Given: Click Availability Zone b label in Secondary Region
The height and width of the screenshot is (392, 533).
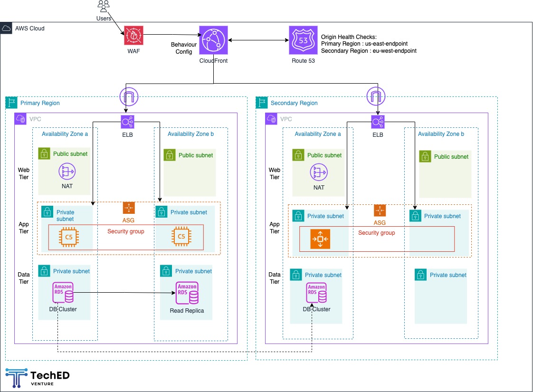Looking at the screenshot, I should coord(441,134).
